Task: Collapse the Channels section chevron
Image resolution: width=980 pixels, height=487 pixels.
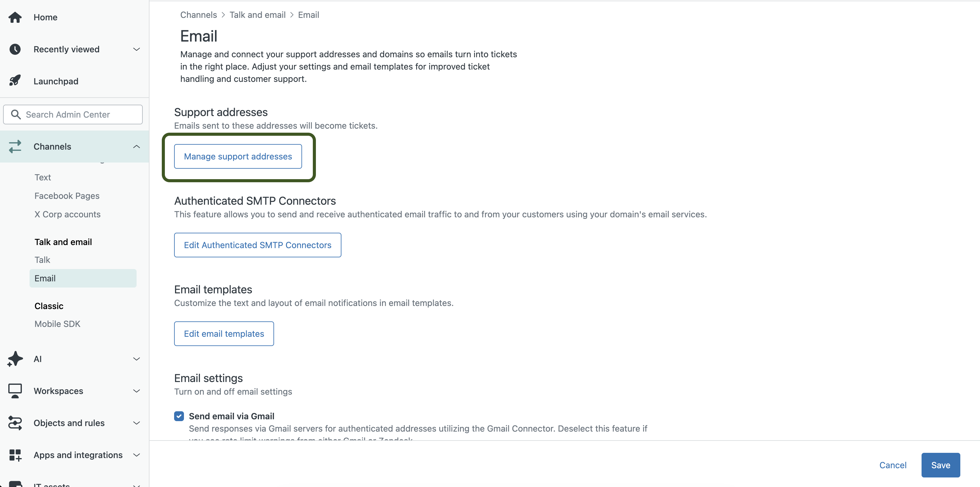Action: [137, 146]
